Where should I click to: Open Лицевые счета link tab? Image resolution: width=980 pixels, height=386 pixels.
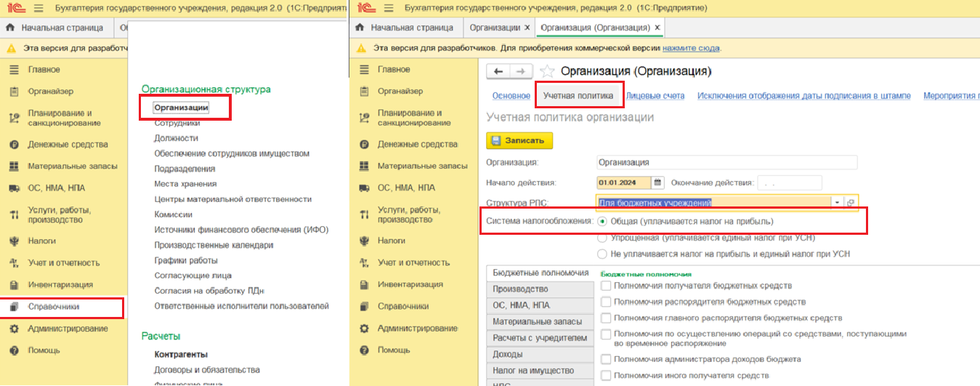coord(655,96)
